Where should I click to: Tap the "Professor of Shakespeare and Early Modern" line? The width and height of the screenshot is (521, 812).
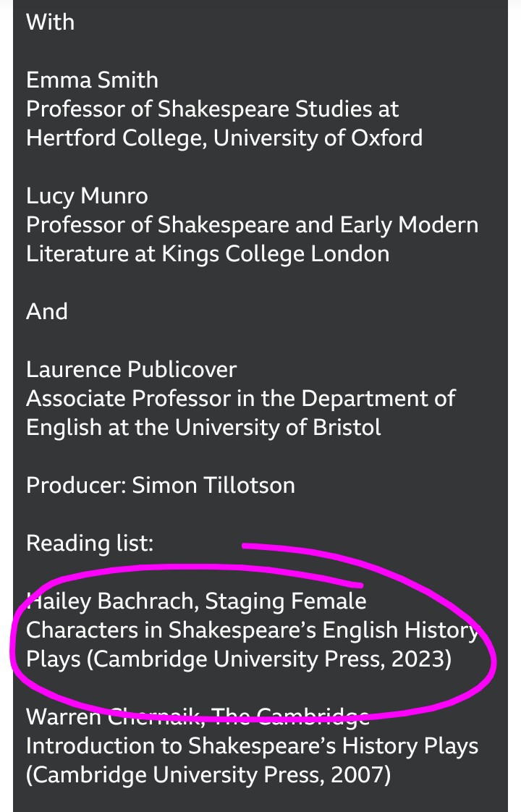[252, 224]
